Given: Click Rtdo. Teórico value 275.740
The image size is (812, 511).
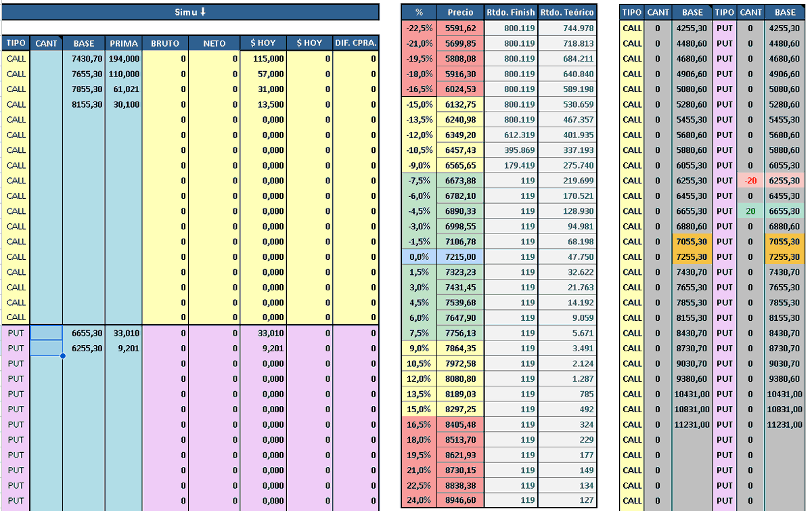Looking at the screenshot, I should click(x=568, y=165).
